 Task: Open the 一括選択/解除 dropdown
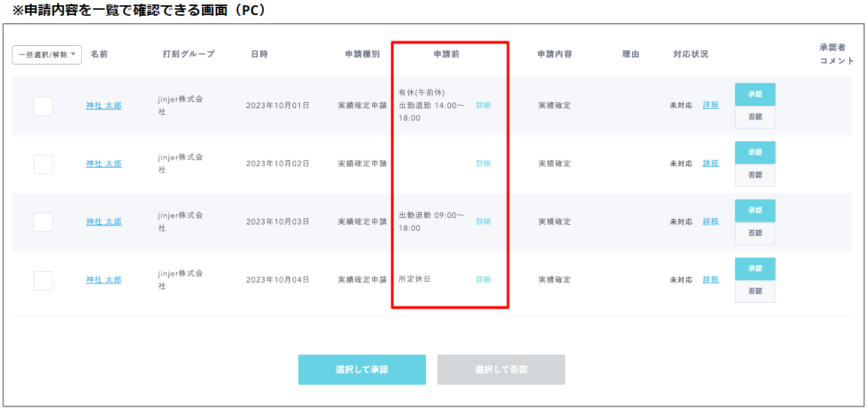click(x=47, y=55)
